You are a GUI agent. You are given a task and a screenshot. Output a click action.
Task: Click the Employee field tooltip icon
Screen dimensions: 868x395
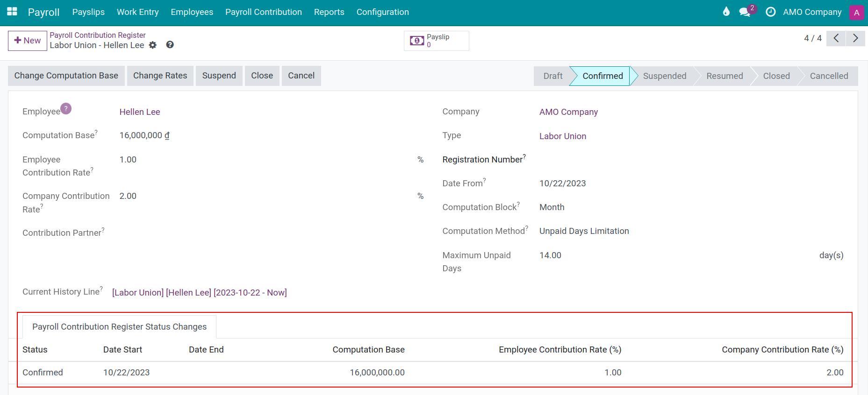point(66,108)
